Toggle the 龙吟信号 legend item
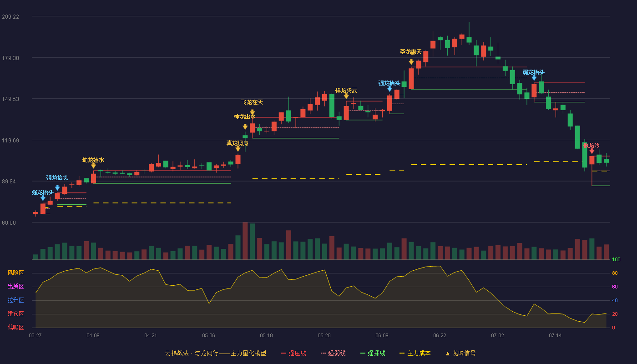 [460, 353]
